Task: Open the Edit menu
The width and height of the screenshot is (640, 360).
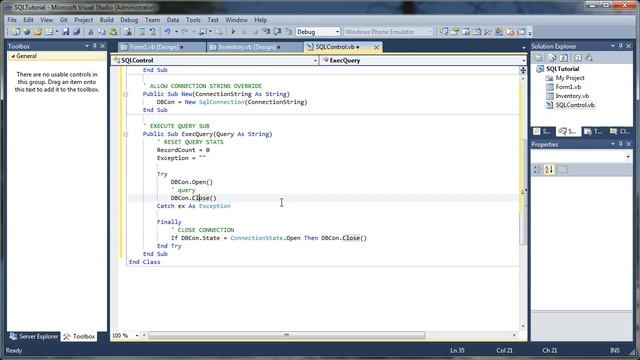Action: point(28,20)
